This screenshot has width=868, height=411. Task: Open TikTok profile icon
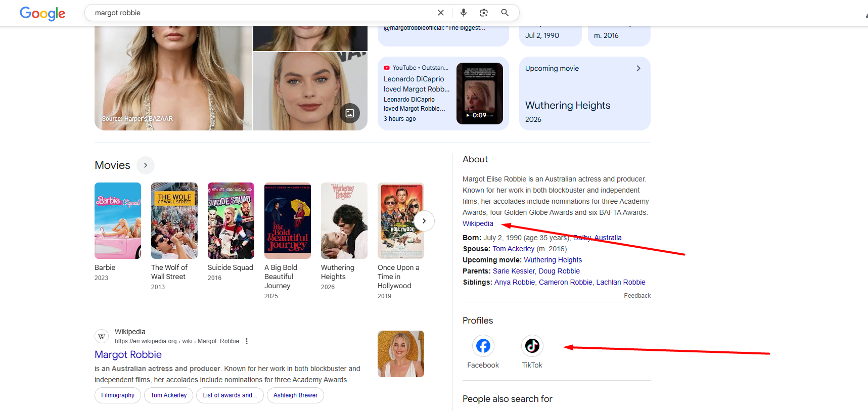click(532, 346)
